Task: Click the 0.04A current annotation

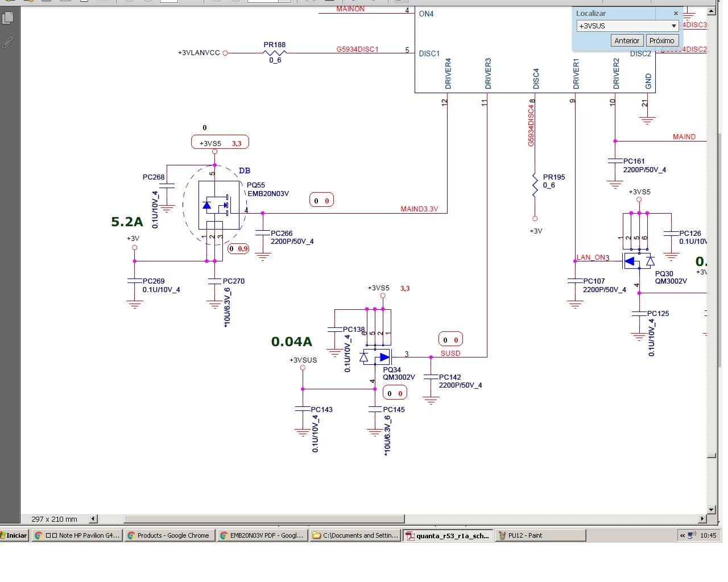Action: [x=291, y=342]
